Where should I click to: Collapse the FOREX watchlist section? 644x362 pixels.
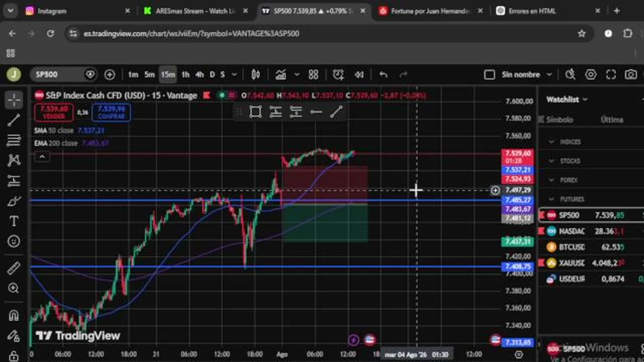[551, 180]
